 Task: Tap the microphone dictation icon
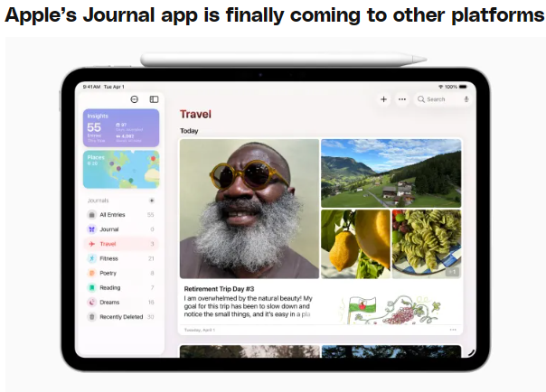[466, 99]
